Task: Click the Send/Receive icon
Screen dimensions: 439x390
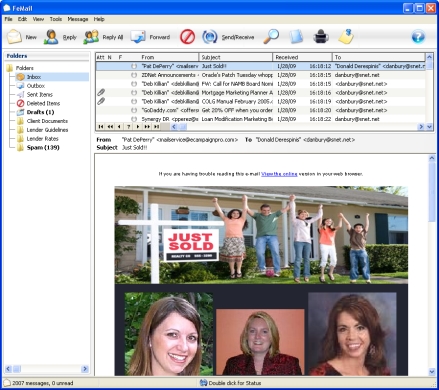Action: pos(210,37)
